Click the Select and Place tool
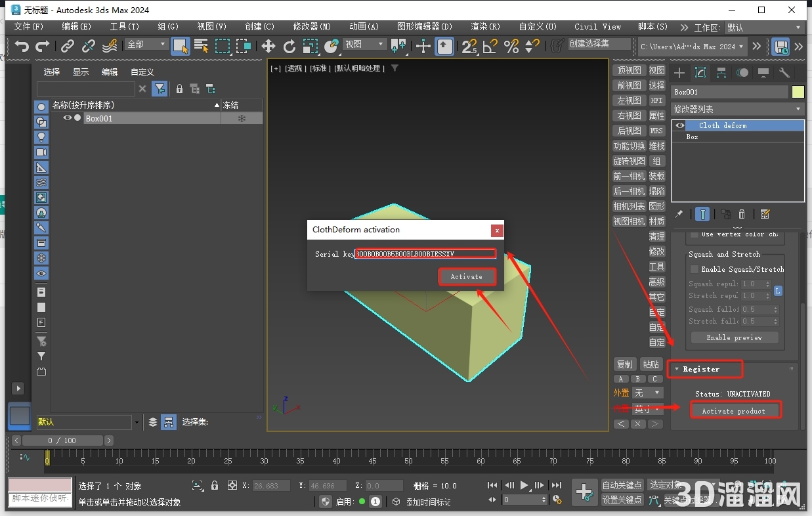The image size is (812, 516). (x=331, y=46)
